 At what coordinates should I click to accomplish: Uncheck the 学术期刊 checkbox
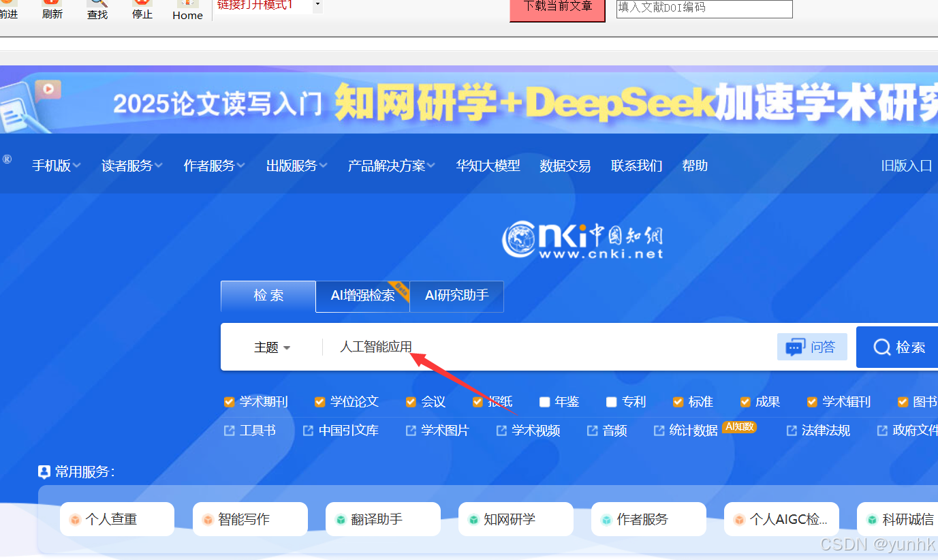point(230,402)
